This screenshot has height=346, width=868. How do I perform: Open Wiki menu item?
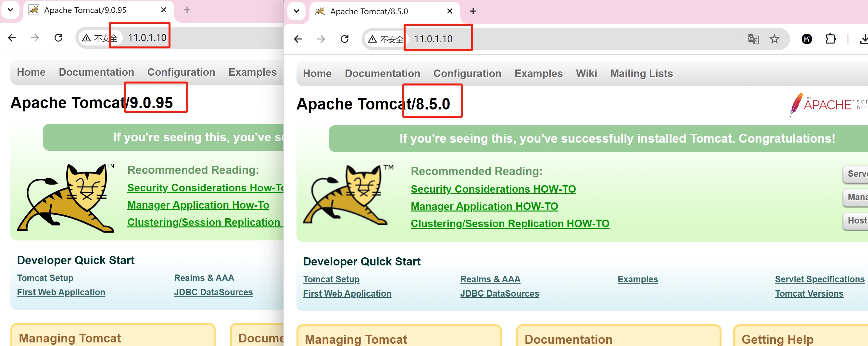pyautogui.click(x=586, y=73)
